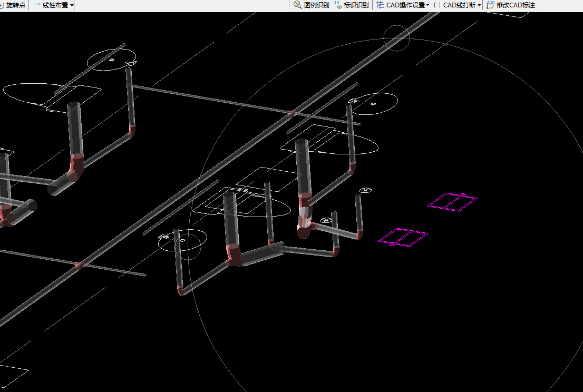This screenshot has width=583, height=392.
Task: Click the CAD线打断 bracket icon
Action: point(438,5)
